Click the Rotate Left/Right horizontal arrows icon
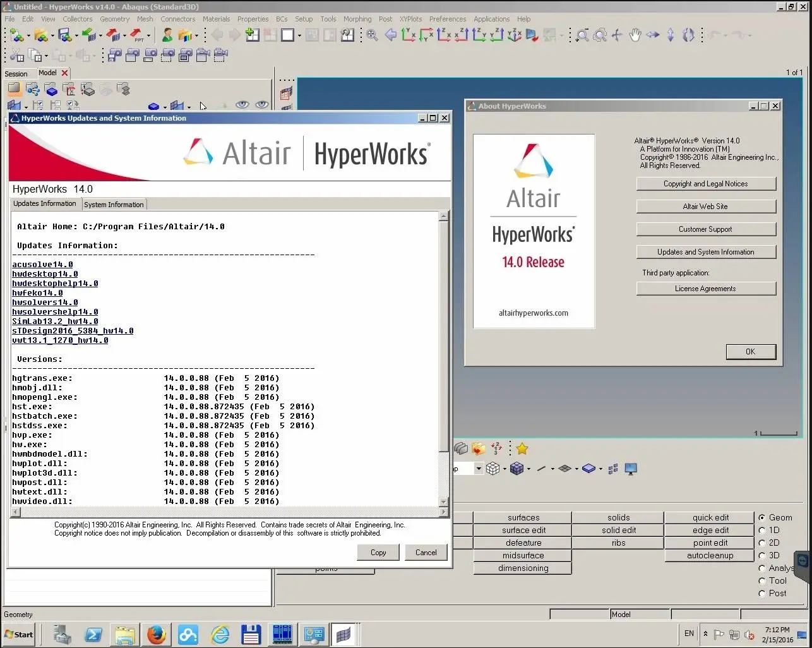 (653, 35)
